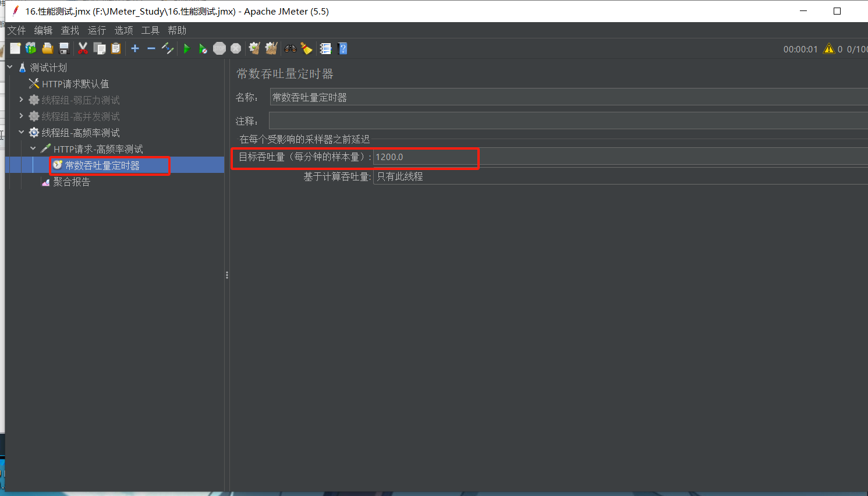The height and width of the screenshot is (496, 868).
Task: Open the 查找 menu
Action: (x=70, y=30)
